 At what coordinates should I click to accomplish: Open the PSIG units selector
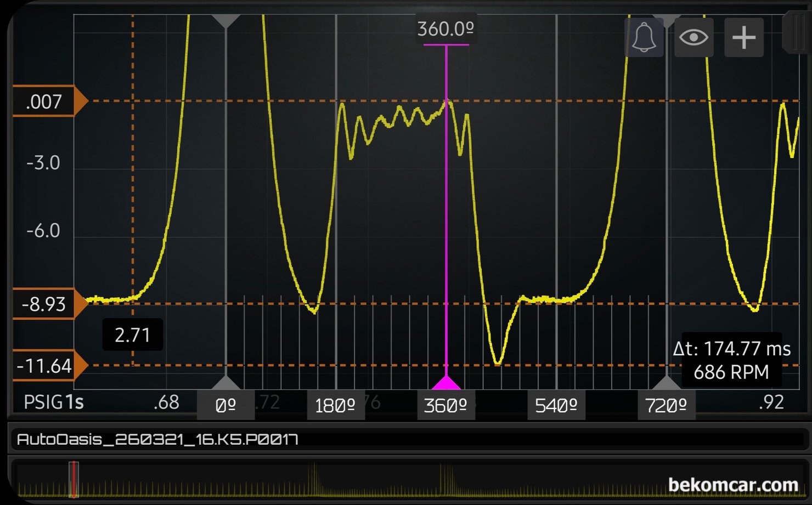click(43, 402)
